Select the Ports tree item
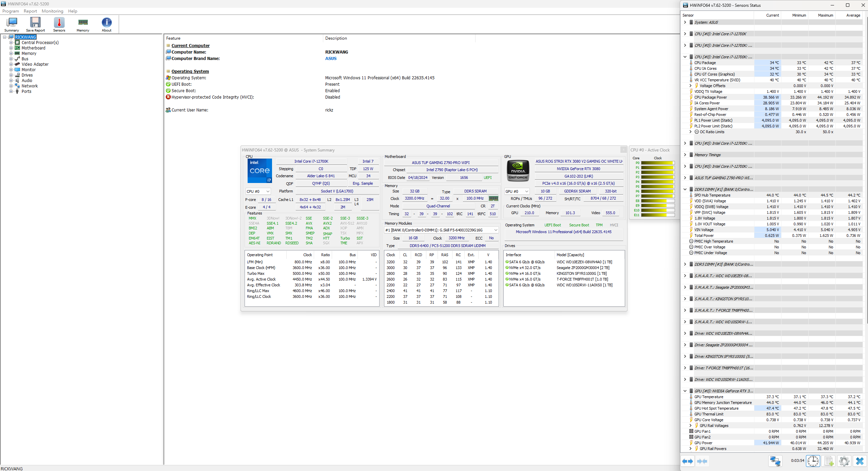This screenshot has width=868, height=471. point(26,91)
